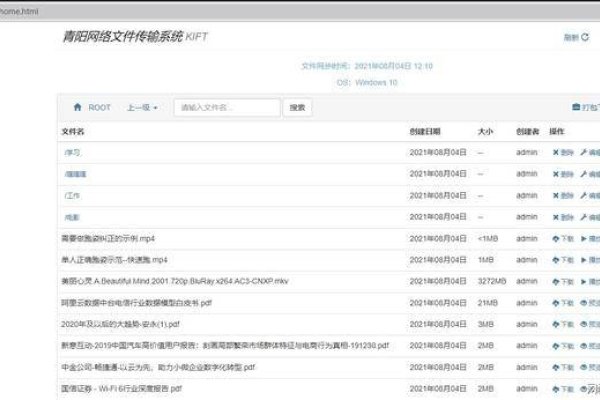Click the 操作 column header

[557, 132]
